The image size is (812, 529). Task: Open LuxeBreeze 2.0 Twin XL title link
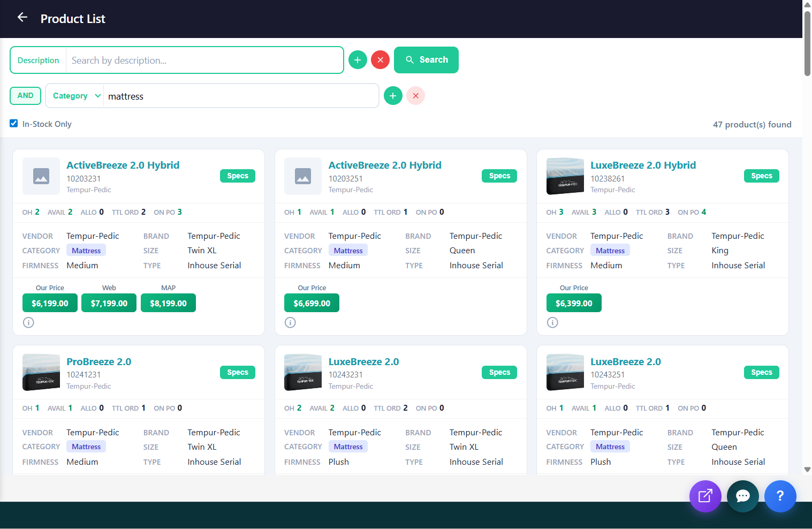(364, 362)
